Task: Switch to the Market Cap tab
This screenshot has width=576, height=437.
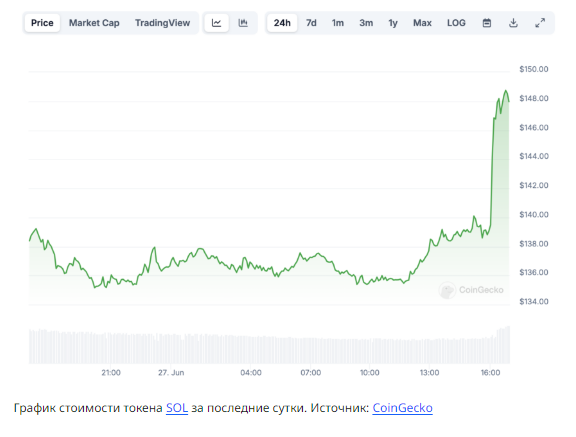Action: coord(94,23)
